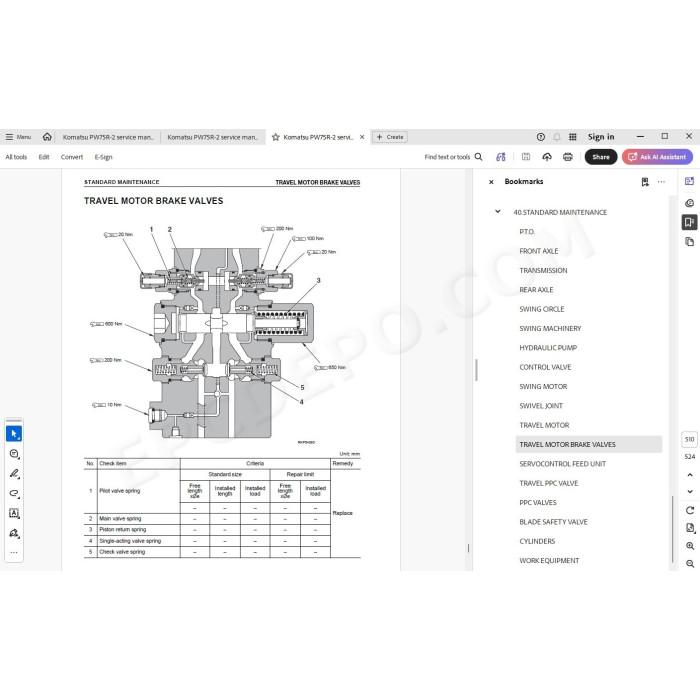This screenshot has width=700, height=700.
Task: Open SERVOCONTROL FEED UNIT bookmark
Action: coord(562,464)
